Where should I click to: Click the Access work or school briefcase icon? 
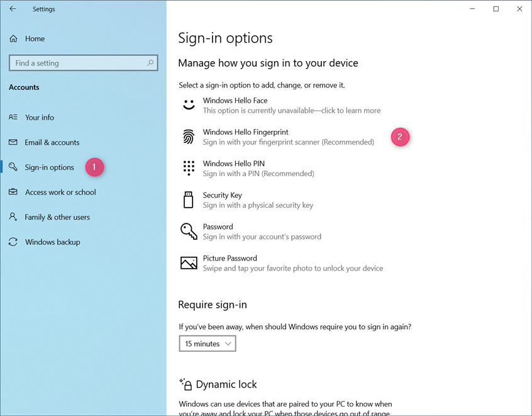[13, 192]
